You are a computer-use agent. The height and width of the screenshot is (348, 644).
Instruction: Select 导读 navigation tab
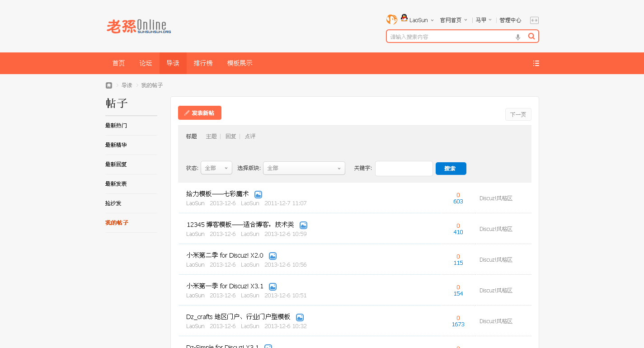click(173, 63)
